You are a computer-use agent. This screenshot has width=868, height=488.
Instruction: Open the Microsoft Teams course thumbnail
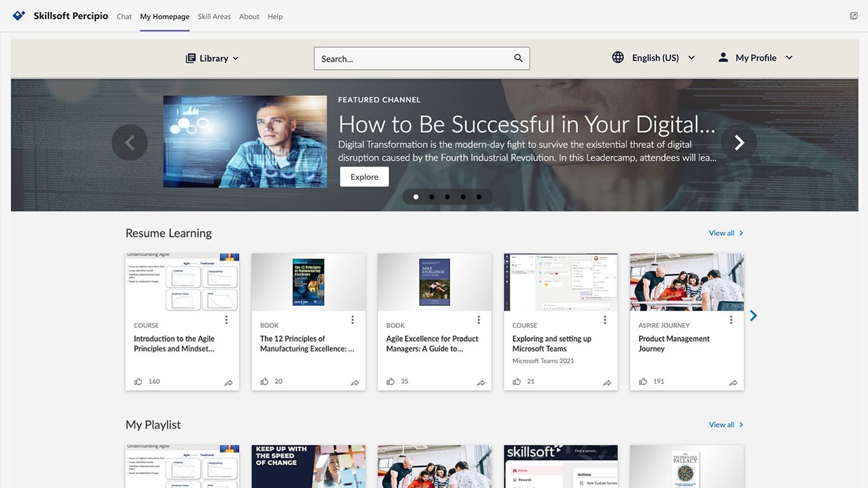pyautogui.click(x=560, y=282)
